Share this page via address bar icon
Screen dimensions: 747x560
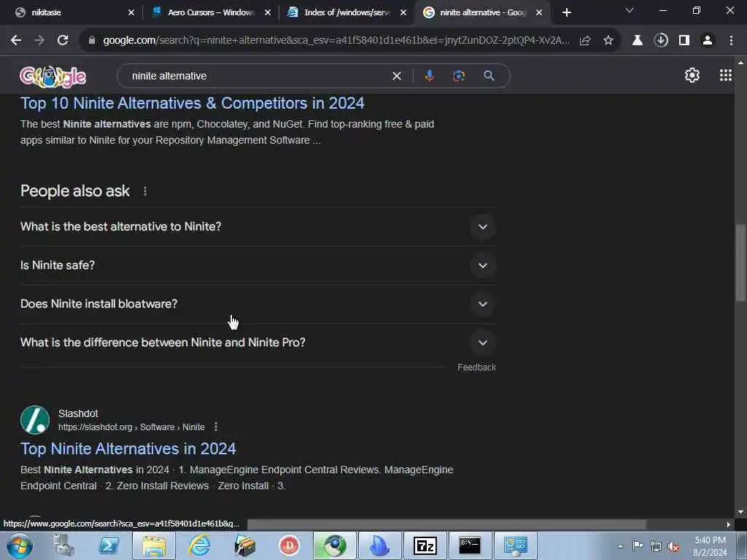[x=585, y=41]
